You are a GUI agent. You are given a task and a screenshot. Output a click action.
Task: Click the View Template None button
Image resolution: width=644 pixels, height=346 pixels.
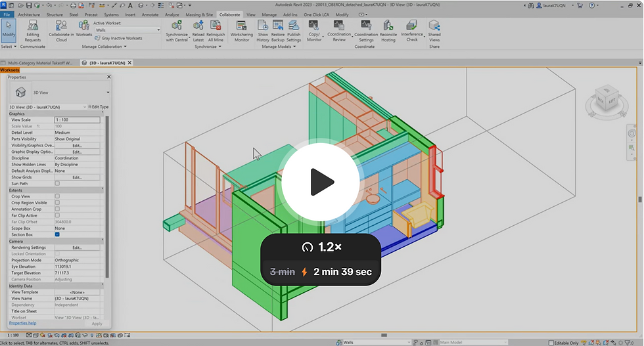[78, 292]
